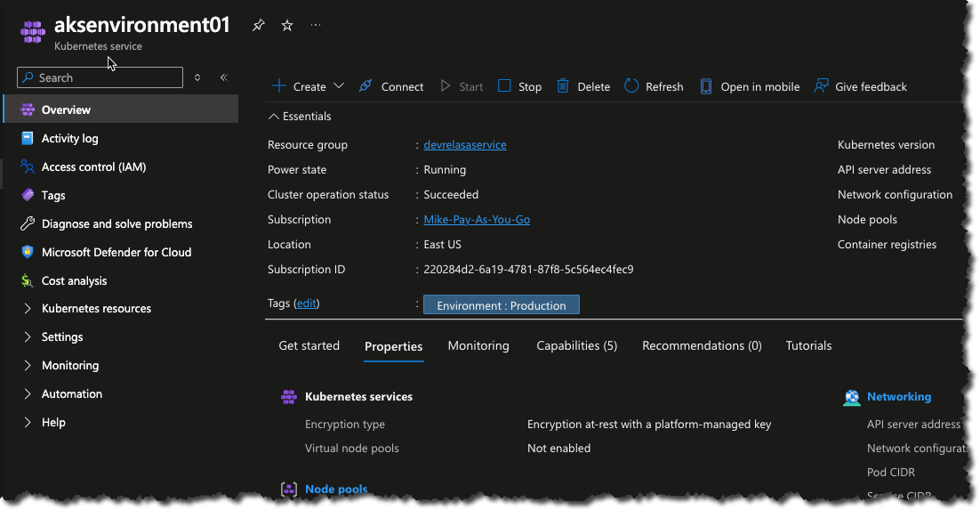Click the Connect plug icon

365,85
